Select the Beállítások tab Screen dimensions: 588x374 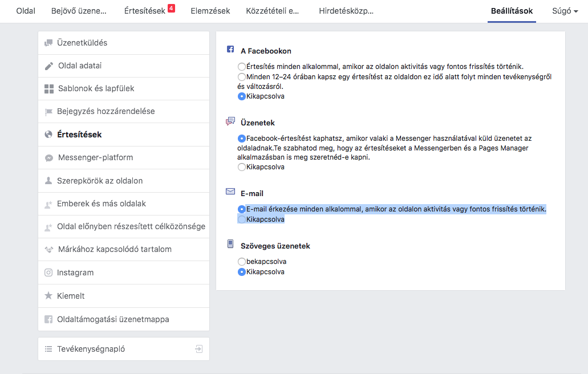[512, 11]
